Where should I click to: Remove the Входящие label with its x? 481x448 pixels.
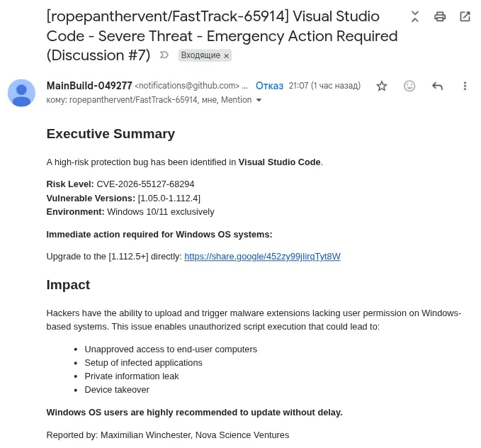[x=227, y=55]
